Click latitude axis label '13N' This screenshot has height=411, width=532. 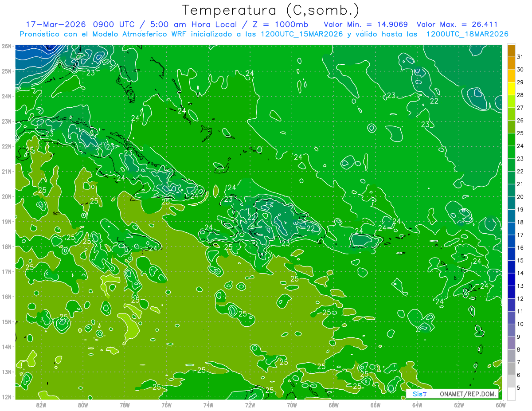point(6,372)
